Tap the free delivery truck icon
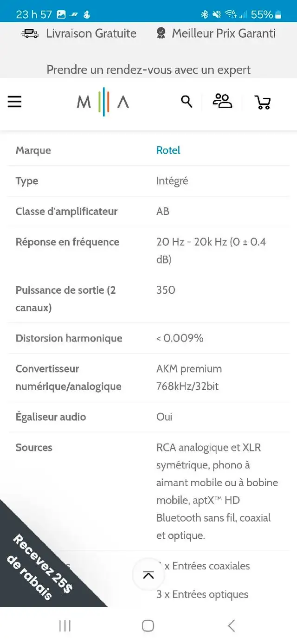This screenshot has height=644, width=297. click(30, 33)
